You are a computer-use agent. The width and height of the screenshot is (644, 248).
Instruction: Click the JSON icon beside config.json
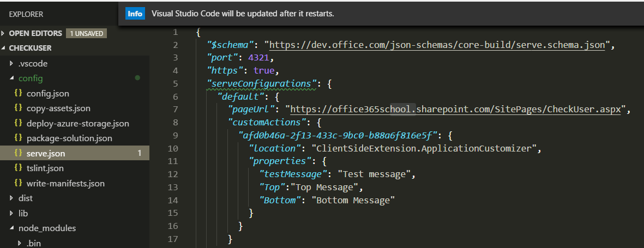pos(17,93)
